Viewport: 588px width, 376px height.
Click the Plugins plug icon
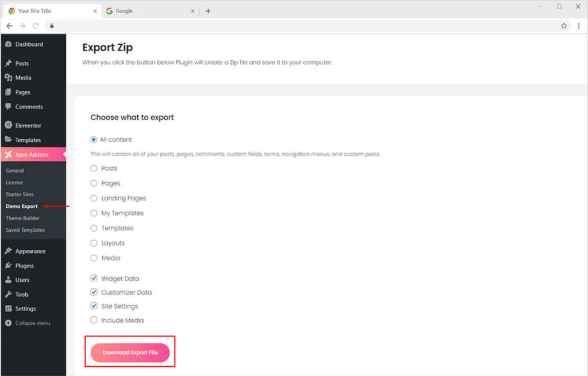[9, 266]
